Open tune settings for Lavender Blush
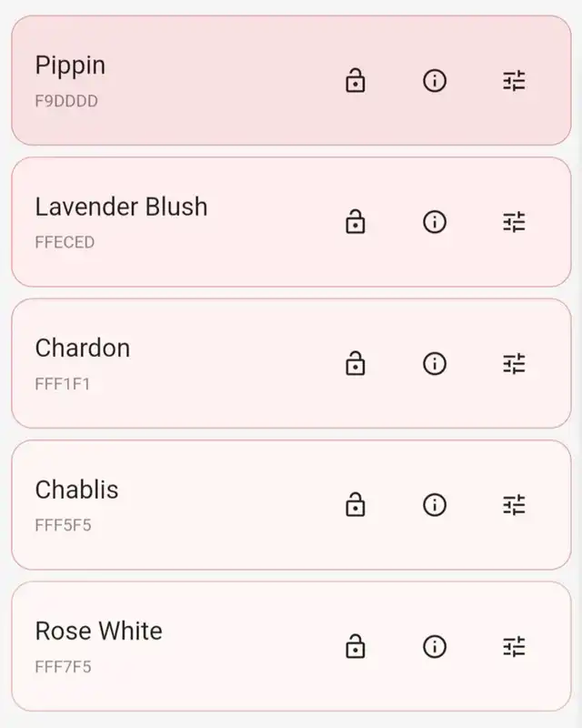Image resolution: width=582 pixels, height=728 pixels. click(514, 222)
